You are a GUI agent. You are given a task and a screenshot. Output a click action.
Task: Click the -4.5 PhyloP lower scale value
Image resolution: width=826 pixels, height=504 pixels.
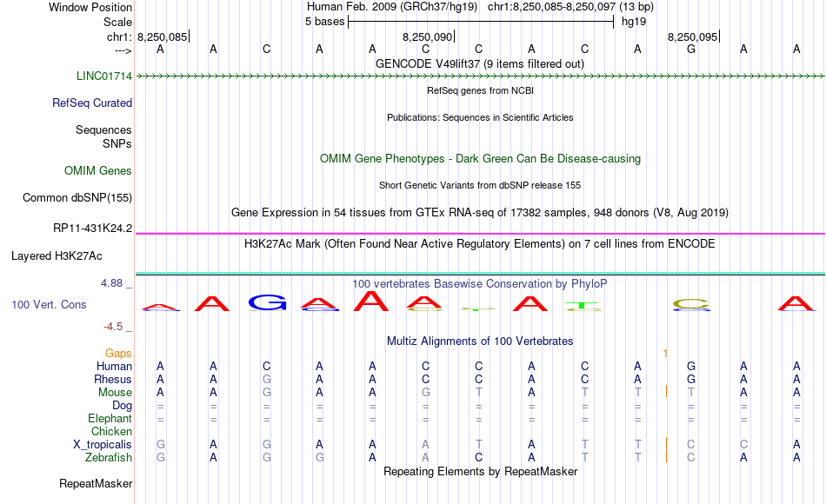(113, 327)
